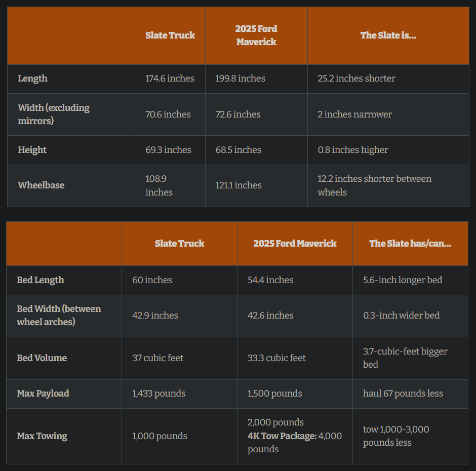Select the Length row label
Screen dimensions: 476x471
32,78
